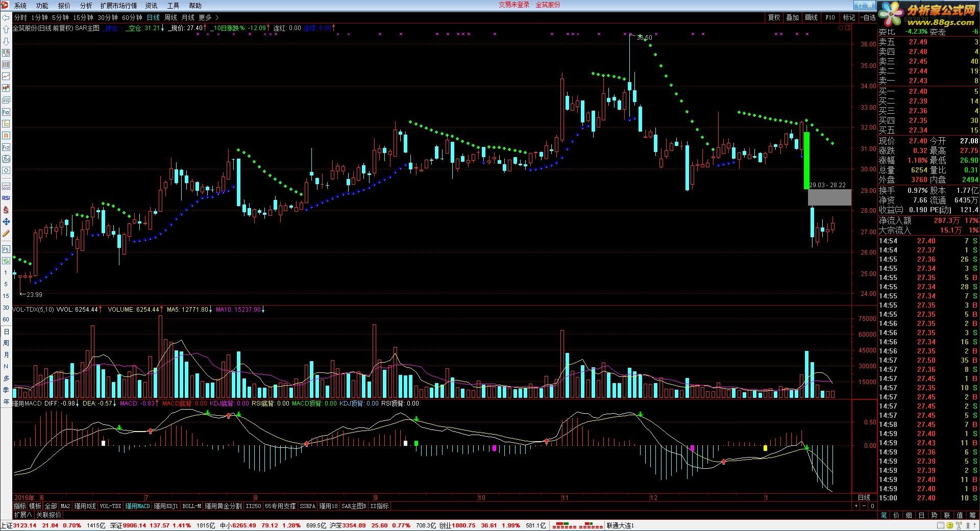Click the 筹 button at bottom right
The width and height of the screenshot is (980, 531).
[972, 515]
